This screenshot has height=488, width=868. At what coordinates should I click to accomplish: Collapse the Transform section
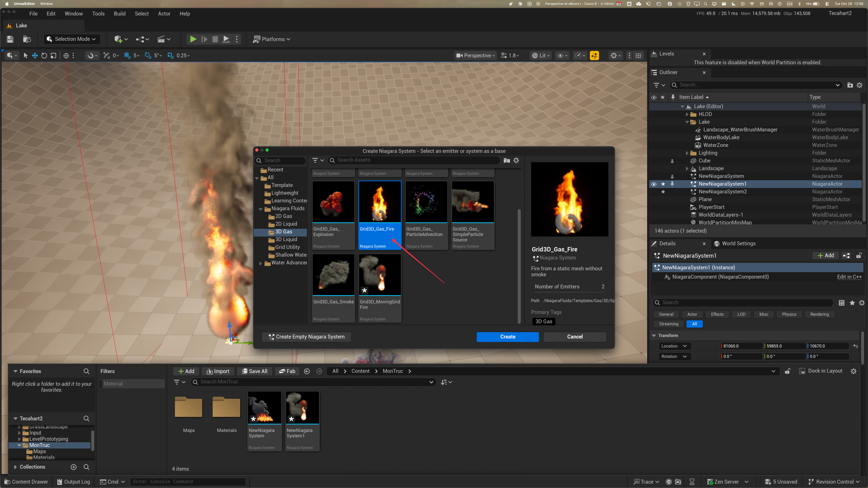tap(654, 335)
